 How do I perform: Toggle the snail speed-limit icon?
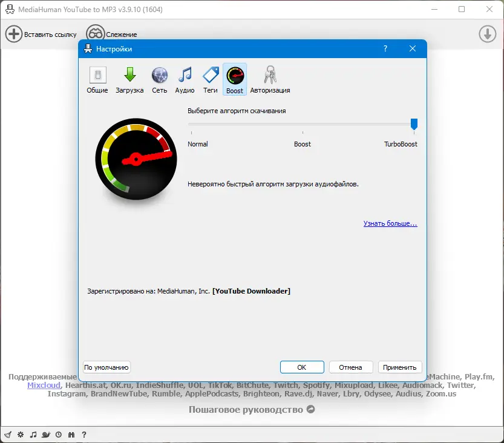coord(46,435)
